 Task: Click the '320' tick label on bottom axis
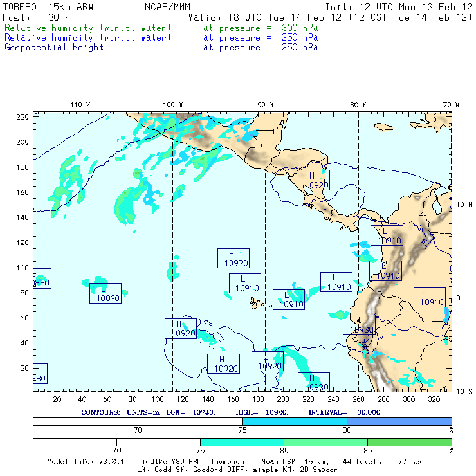[434, 399]
